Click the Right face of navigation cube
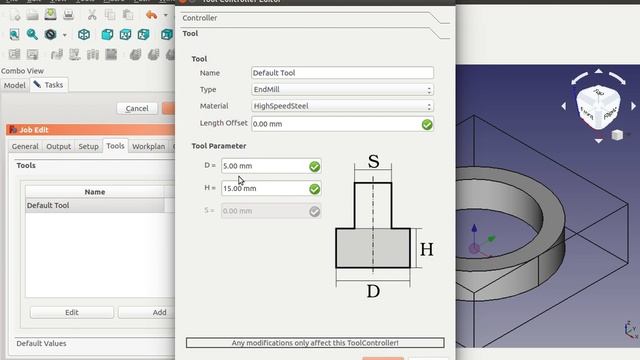 (x=610, y=113)
